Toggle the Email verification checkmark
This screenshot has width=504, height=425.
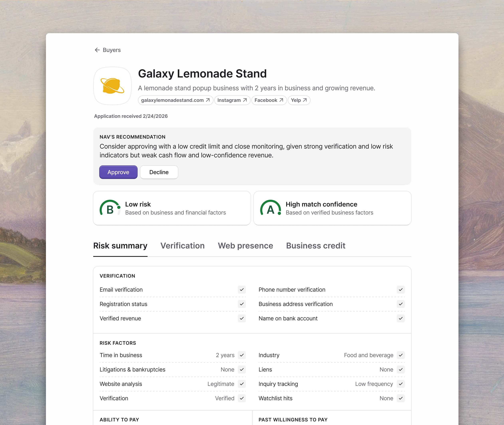coord(242,290)
